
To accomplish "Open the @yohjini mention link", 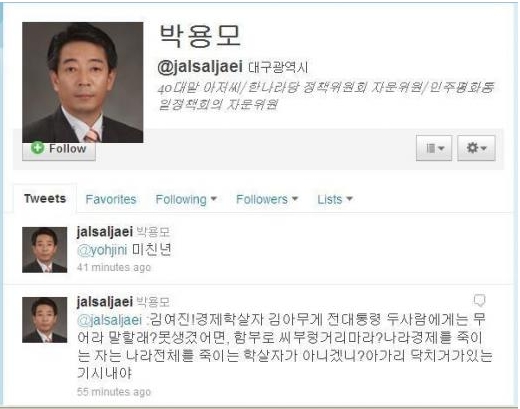I will tap(102, 250).
